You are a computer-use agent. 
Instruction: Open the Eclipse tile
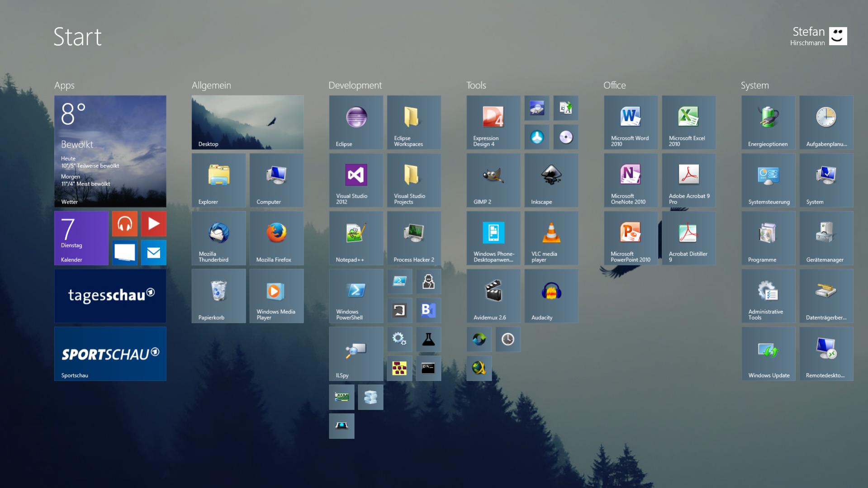point(356,122)
